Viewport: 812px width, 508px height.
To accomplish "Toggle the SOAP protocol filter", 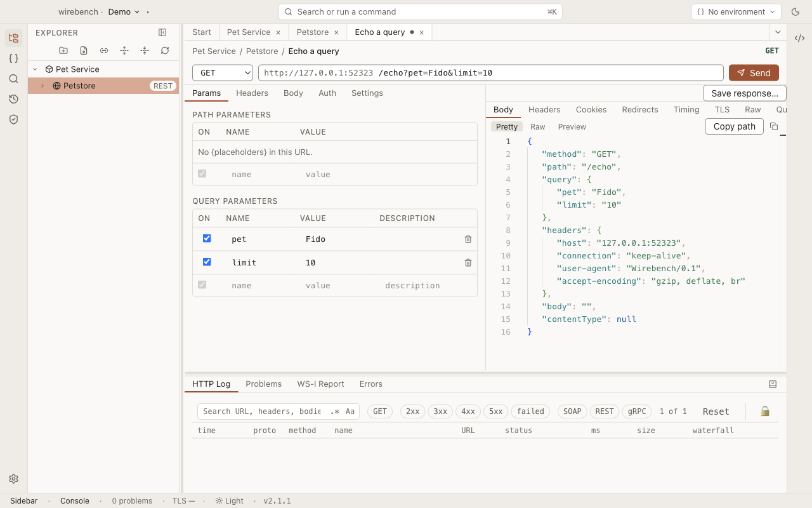I will pos(572,411).
